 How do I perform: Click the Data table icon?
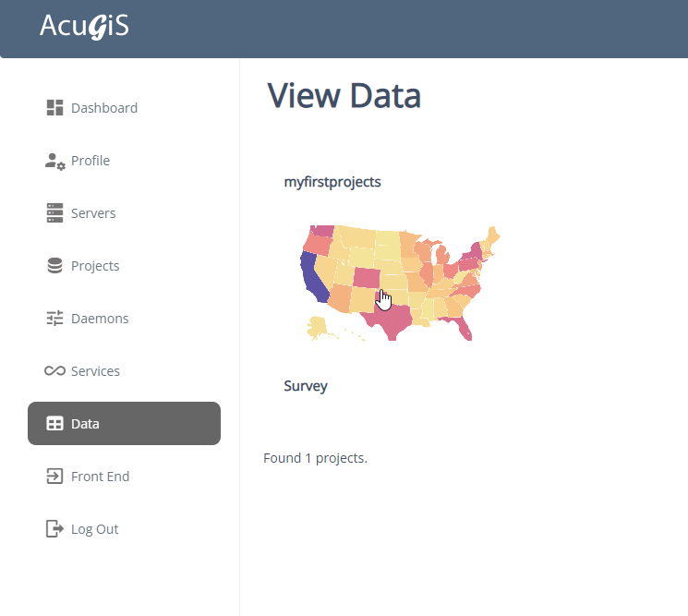click(54, 424)
